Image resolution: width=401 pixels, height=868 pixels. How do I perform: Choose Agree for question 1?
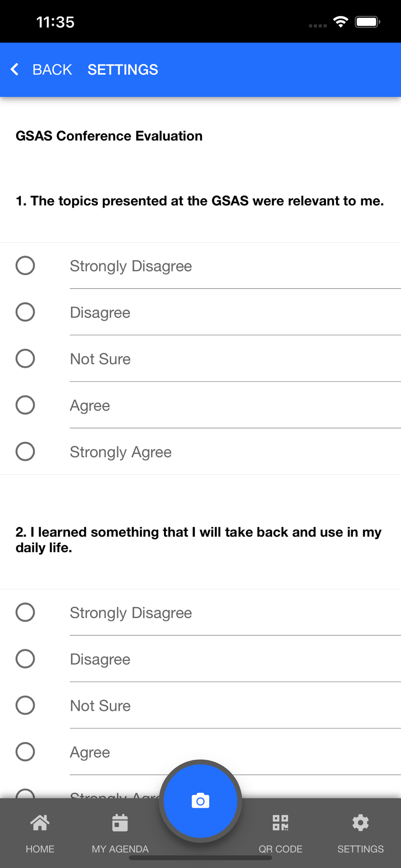25,405
